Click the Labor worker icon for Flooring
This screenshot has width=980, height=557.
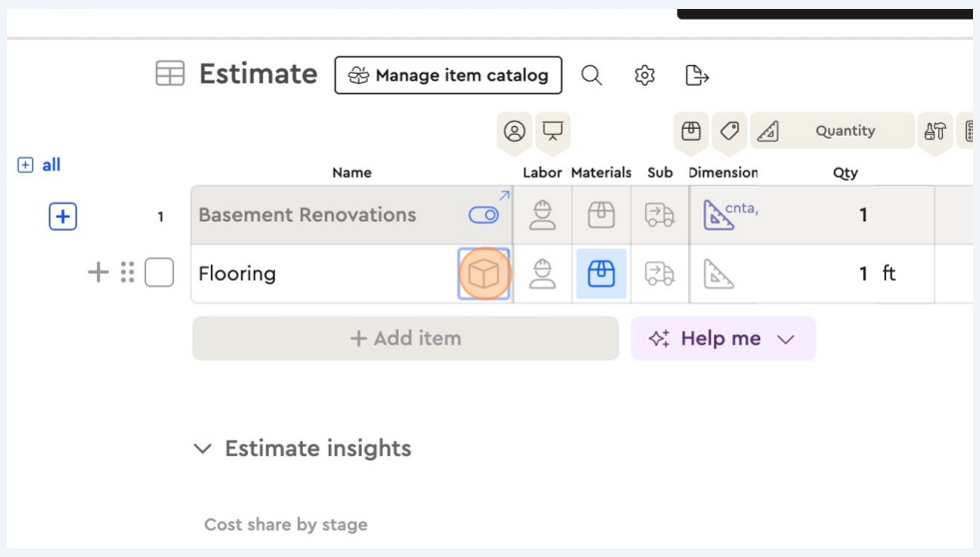click(542, 274)
